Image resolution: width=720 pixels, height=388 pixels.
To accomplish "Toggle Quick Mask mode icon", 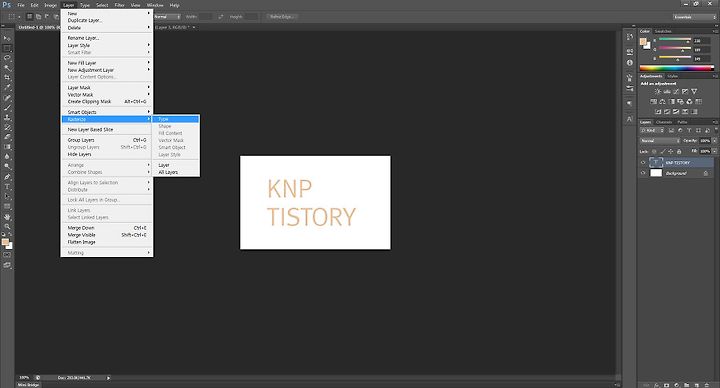I will click(7, 255).
